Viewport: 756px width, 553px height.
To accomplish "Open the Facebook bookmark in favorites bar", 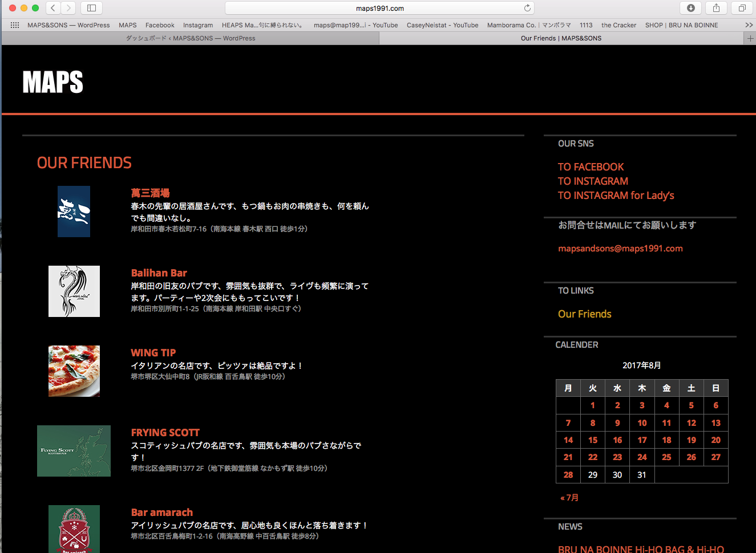I will [160, 25].
